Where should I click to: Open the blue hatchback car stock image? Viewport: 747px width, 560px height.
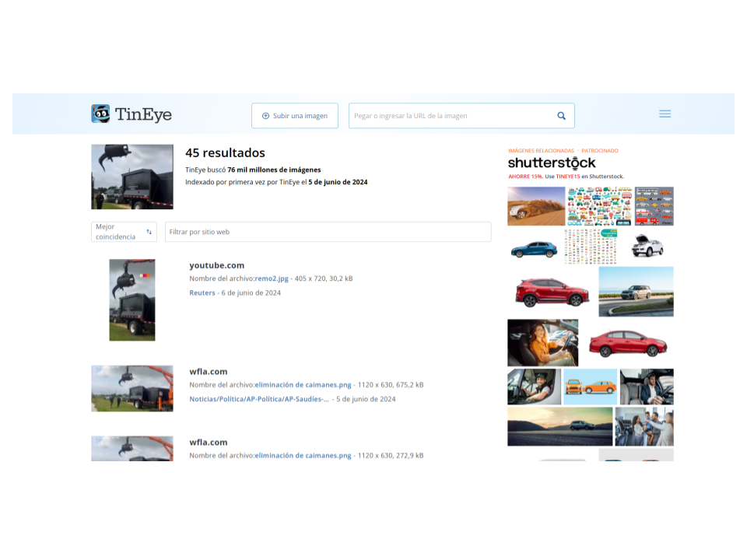(534, 249)
